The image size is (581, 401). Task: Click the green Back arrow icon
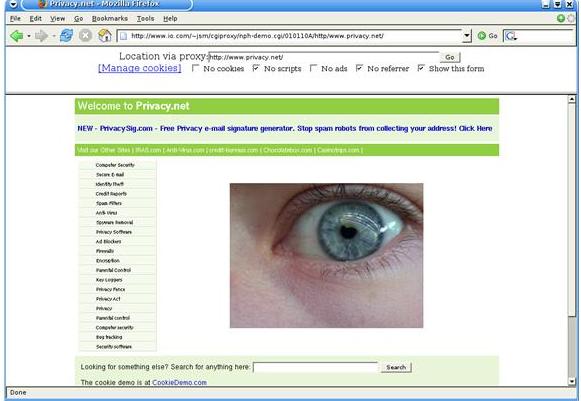(x=16, y=36)
